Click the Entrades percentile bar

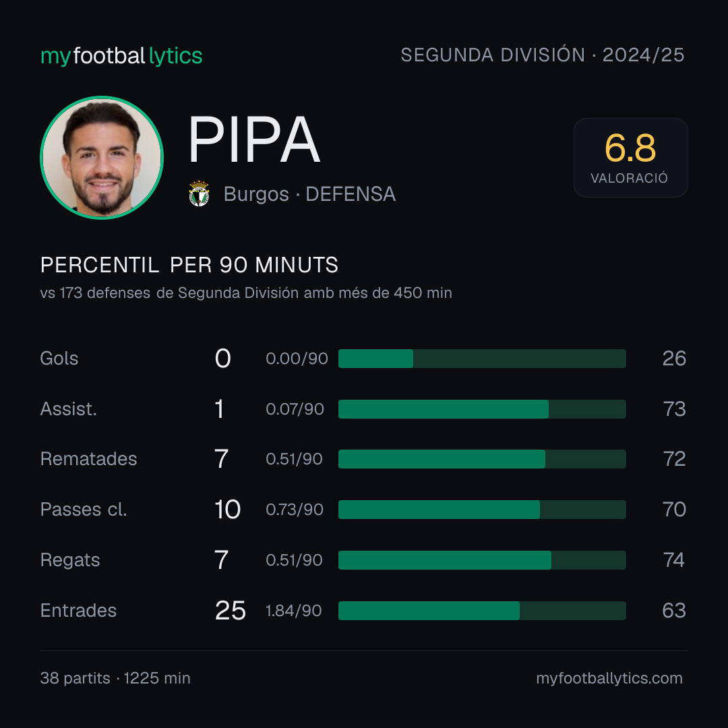(x=482, y=611)
